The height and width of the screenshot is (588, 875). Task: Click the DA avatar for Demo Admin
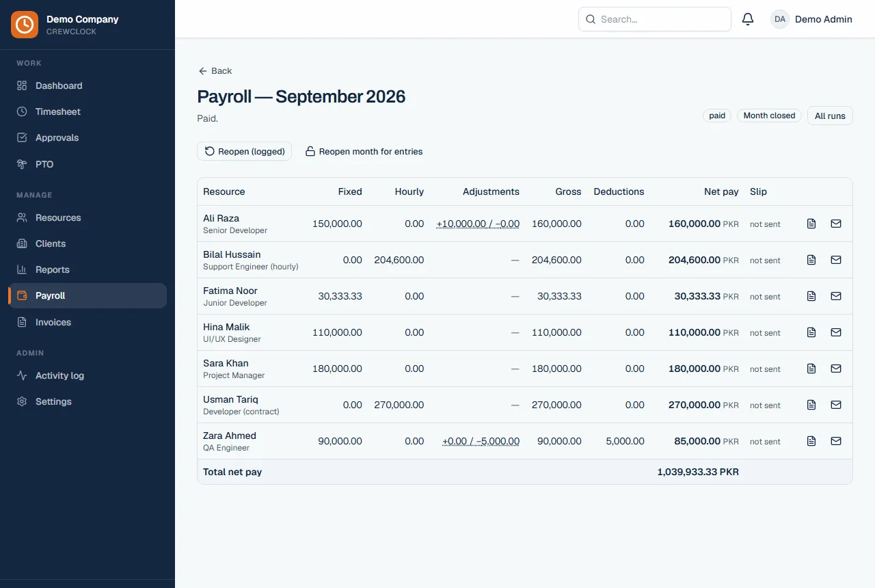(780, 19)
